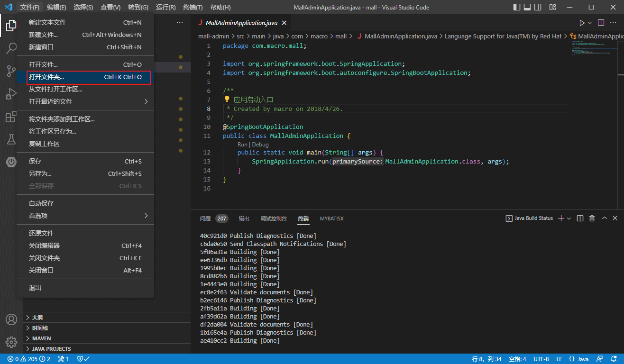Open the Manage gear icon
Viewport: 624px width, 364px height.
coord(11,342)
